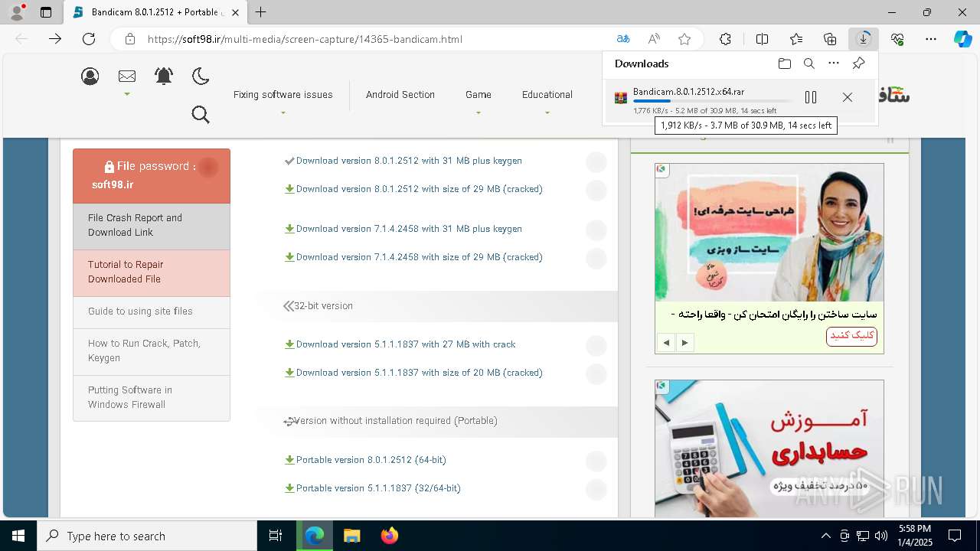980x551 pixels.
Task: Open split screen view
Action: point(762,39)
